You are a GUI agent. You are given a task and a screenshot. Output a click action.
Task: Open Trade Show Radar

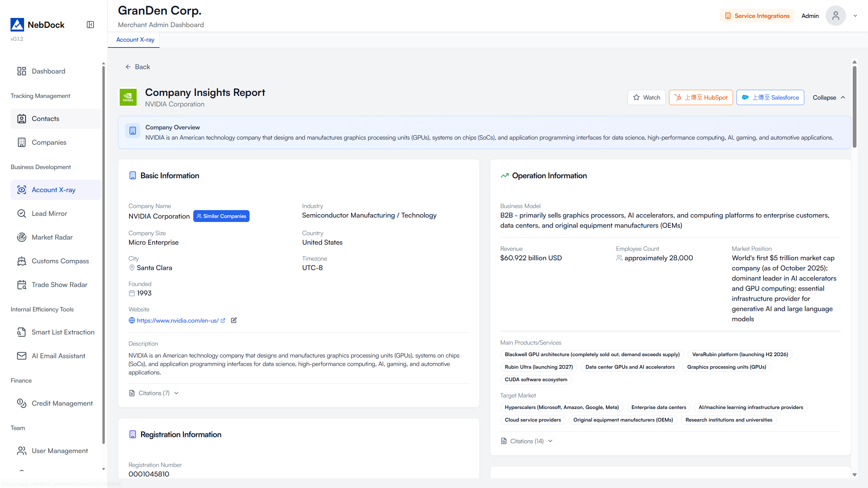pos(59,285)
